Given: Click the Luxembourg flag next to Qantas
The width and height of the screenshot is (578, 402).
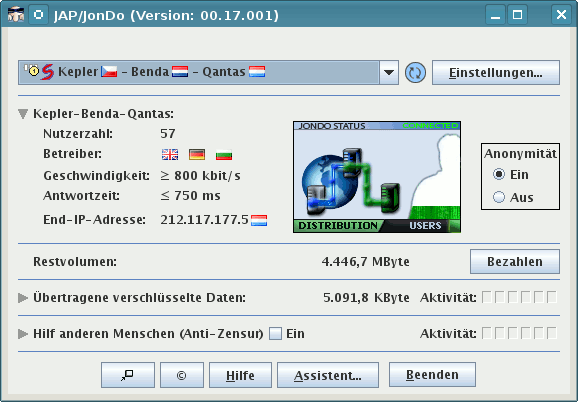Looking at the screenshot, I should point(257,71).
